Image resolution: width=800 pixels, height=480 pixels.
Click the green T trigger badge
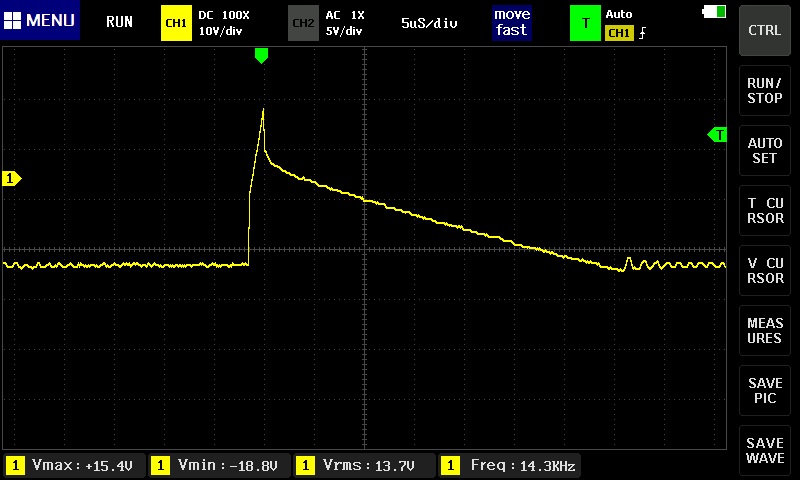point(585,22)
